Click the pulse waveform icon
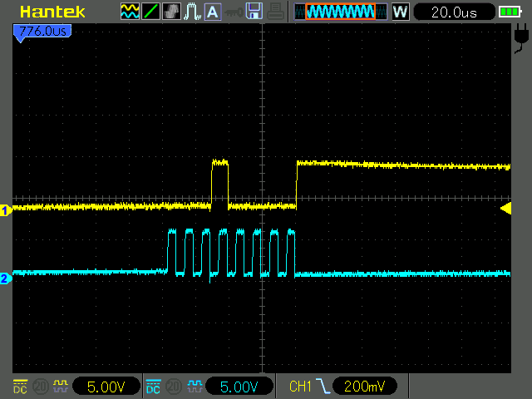This screenshot has width=532, height=399. 192,12
